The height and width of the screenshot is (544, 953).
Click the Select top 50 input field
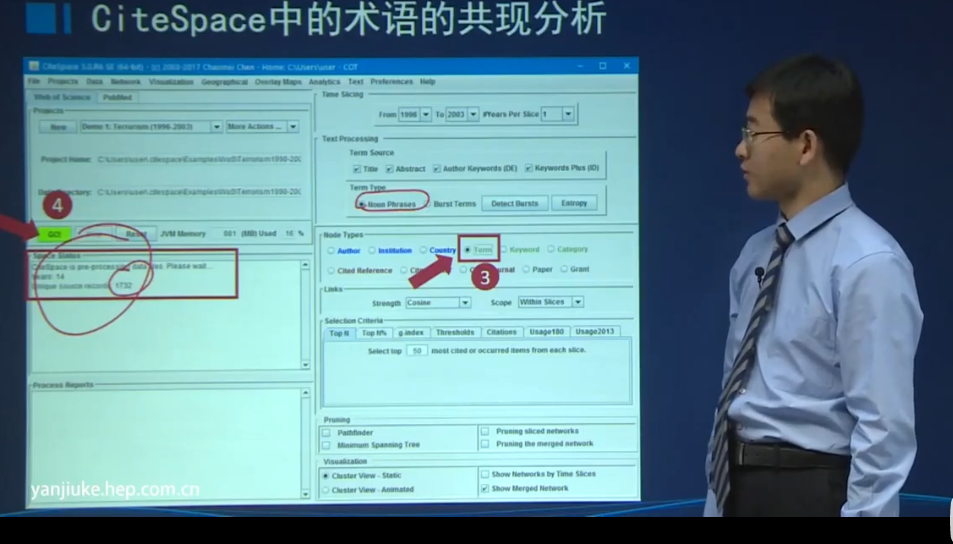(x=417, y=351)
